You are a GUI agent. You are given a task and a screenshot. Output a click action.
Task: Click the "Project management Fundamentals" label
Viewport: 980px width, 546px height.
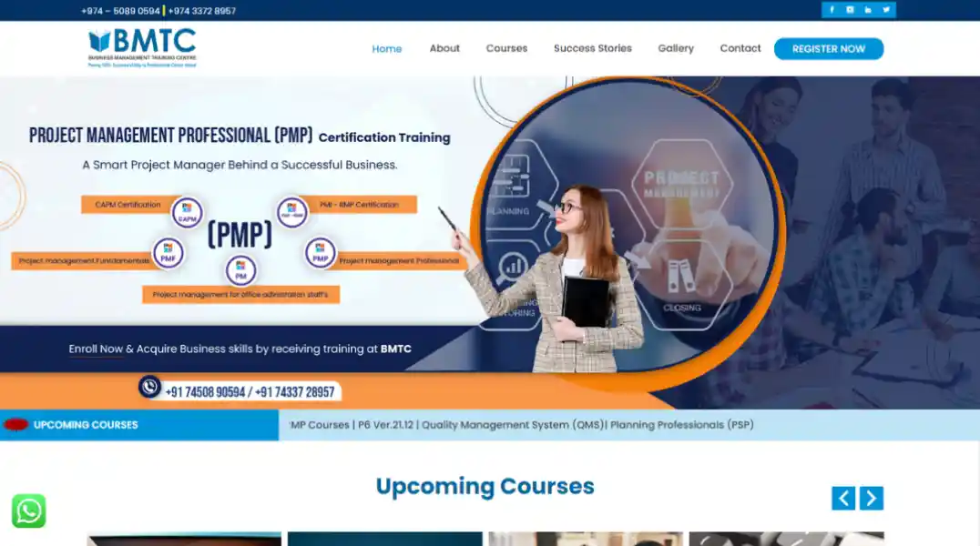point(85,260)
